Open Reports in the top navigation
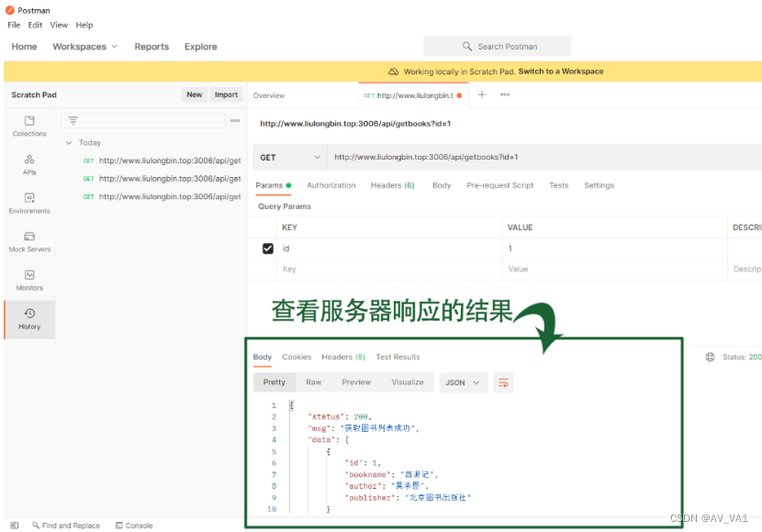The height and width of the screenshot is (532, 762). tap(151, 47)
